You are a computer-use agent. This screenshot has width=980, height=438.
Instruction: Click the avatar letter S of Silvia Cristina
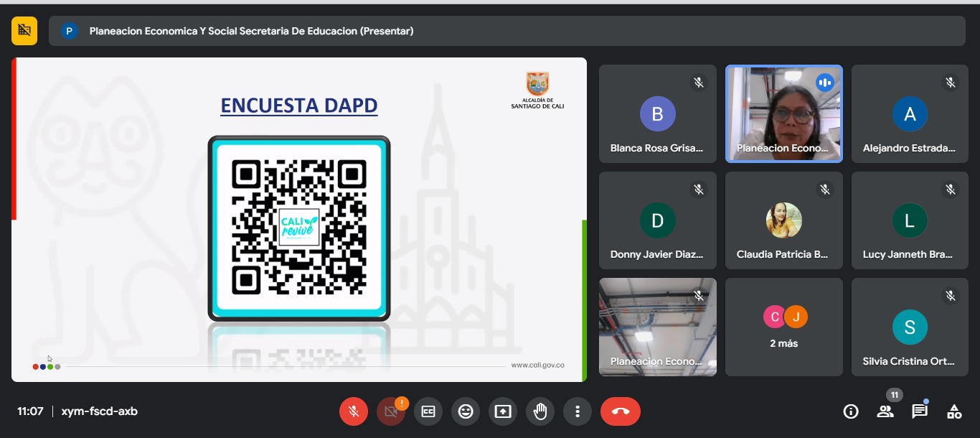(x=910, y=327)
